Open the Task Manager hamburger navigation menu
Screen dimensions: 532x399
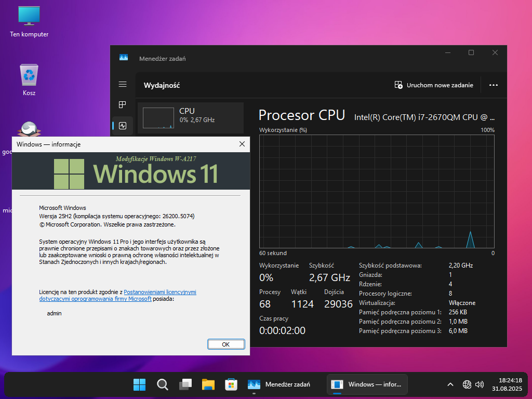(x=123, y=84)
